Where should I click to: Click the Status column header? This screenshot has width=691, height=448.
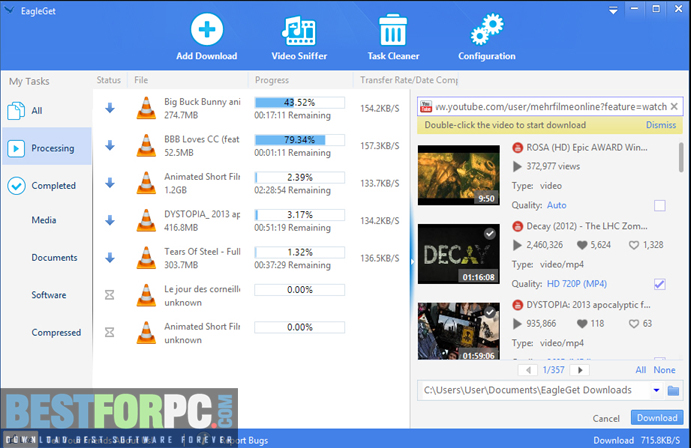tap(109, 80)
